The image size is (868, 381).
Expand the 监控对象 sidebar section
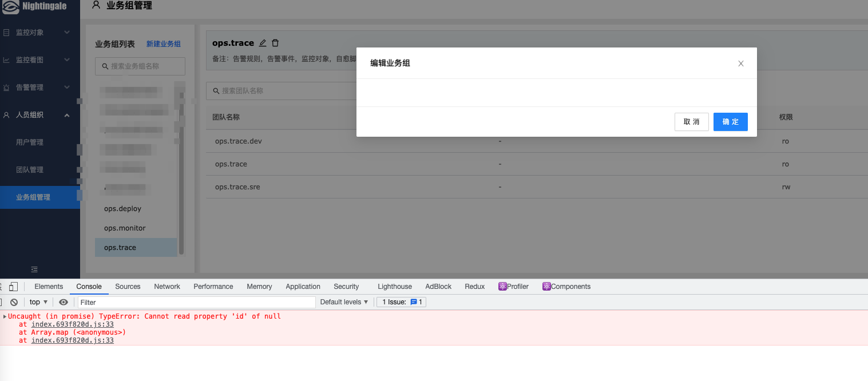tap(67, 32)
